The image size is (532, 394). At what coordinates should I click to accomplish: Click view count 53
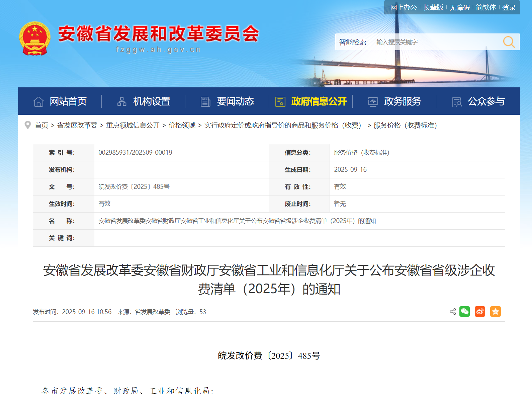pos(203,312)
